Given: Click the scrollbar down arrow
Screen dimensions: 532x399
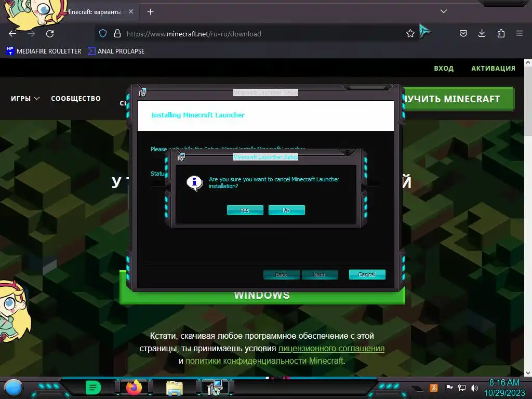Looking at the screenshot, I should click(528, 373).
